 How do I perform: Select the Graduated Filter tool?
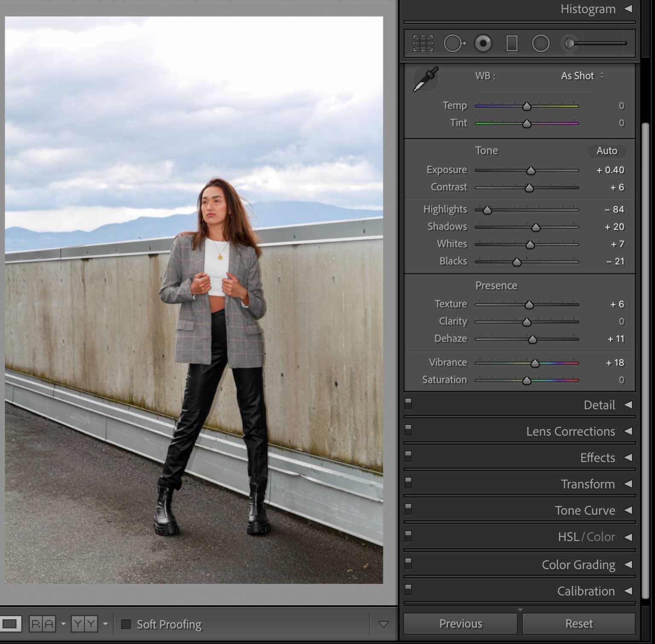pos(511,43)
